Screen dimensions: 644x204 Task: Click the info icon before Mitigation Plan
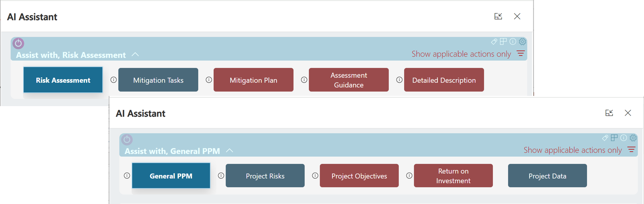(x=209, y=80)
